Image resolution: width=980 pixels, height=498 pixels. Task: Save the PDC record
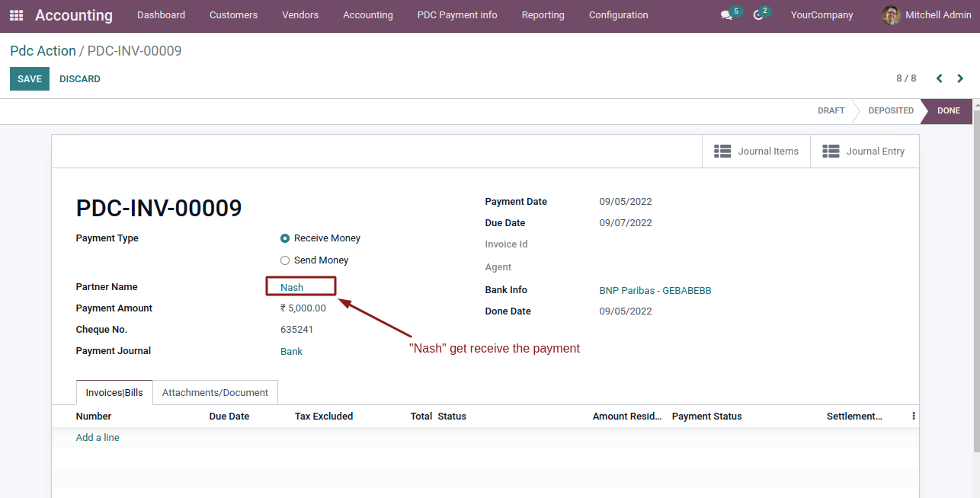click(x=30, y=79)
